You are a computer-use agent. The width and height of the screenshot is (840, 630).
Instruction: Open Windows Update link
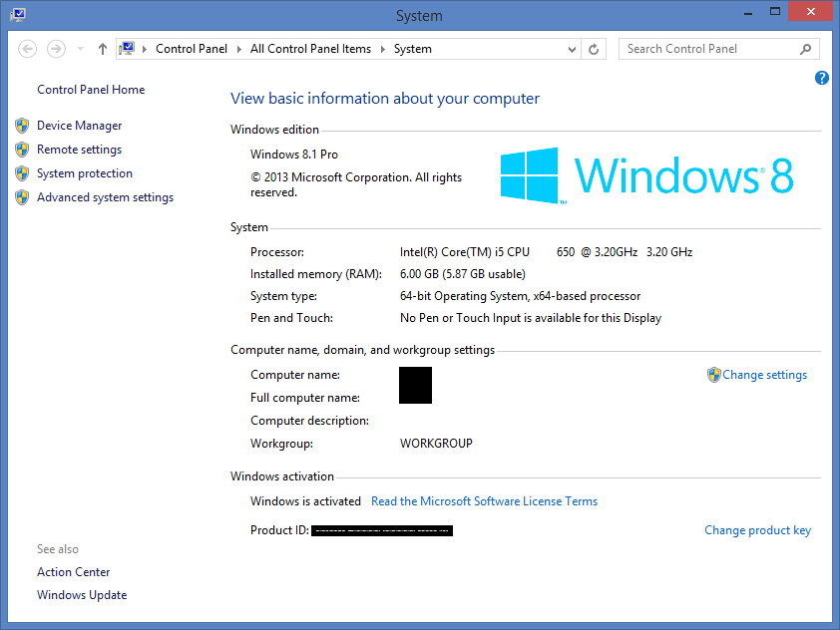point(82,595)
